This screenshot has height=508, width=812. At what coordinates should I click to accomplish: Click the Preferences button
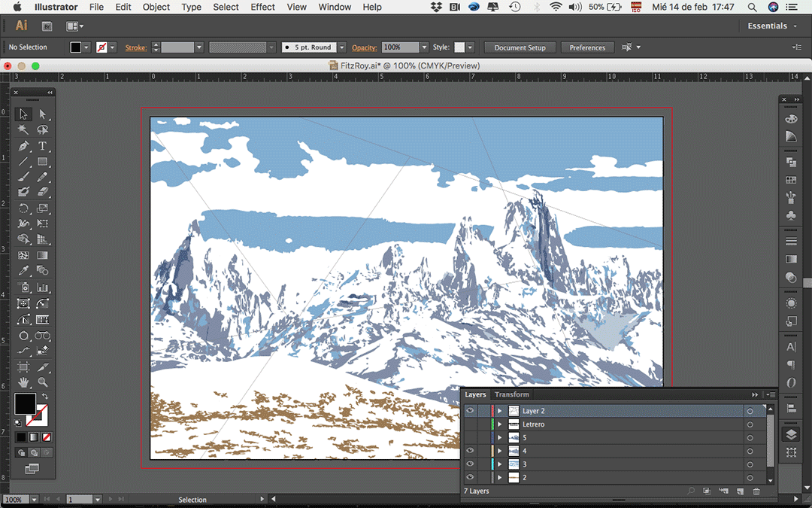[587, 47]
